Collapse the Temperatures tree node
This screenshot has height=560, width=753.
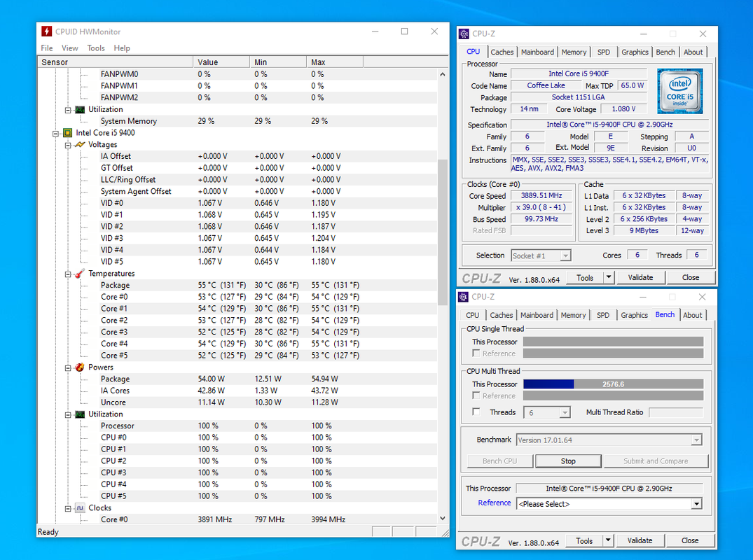[x=68, y=274]
